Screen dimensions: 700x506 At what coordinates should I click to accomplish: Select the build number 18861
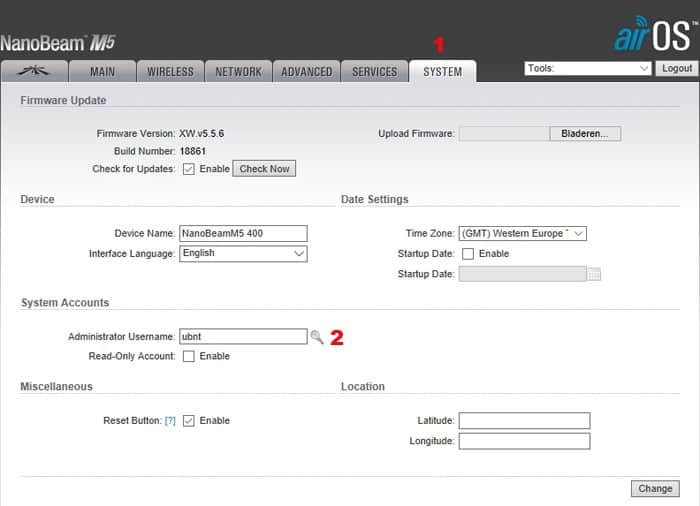193,151
